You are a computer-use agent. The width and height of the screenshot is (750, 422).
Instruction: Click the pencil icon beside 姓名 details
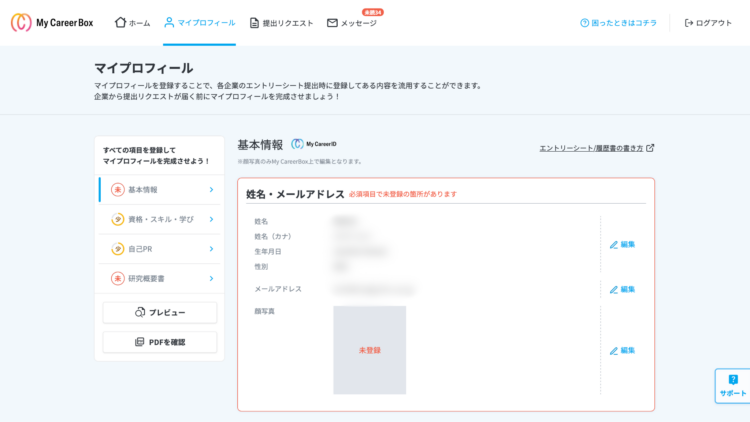coord(614,244)
